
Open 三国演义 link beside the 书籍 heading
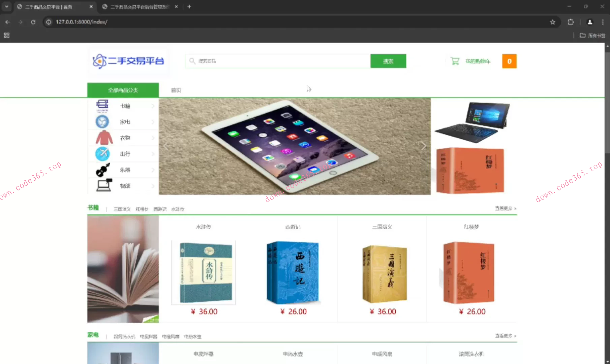tap(122, 209)
